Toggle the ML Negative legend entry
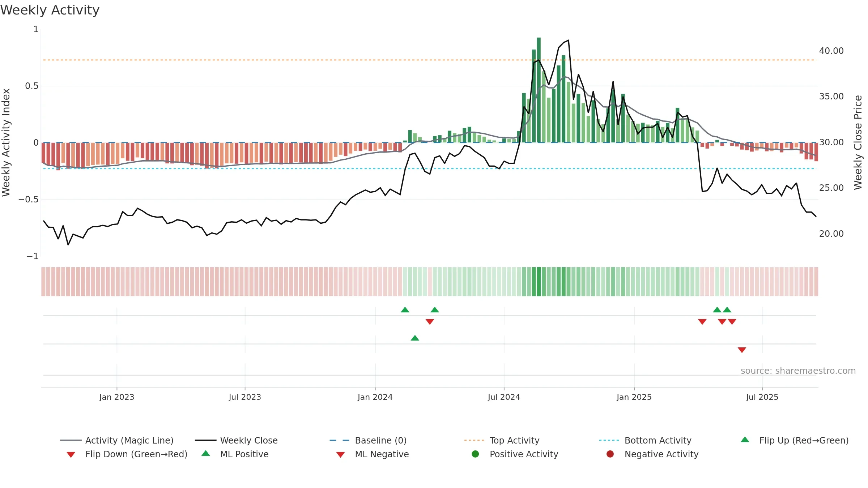Viewport: 868px width, 488px height. coord(373,454)
